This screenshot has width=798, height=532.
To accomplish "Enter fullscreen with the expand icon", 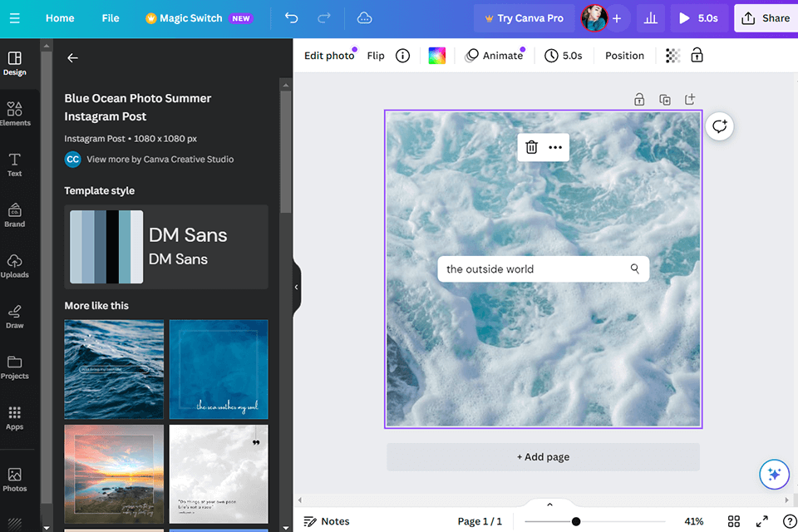I will [x=762, y=521].
